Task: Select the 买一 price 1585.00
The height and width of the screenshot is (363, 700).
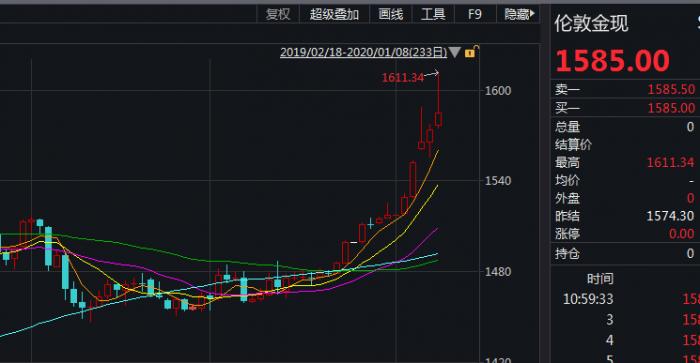Action: 671,108
